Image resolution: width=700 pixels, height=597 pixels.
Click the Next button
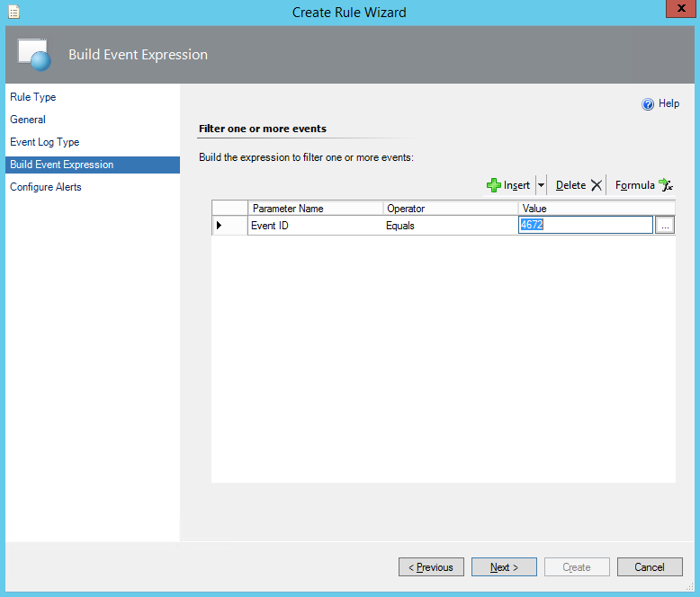click(x=504, y=567)
